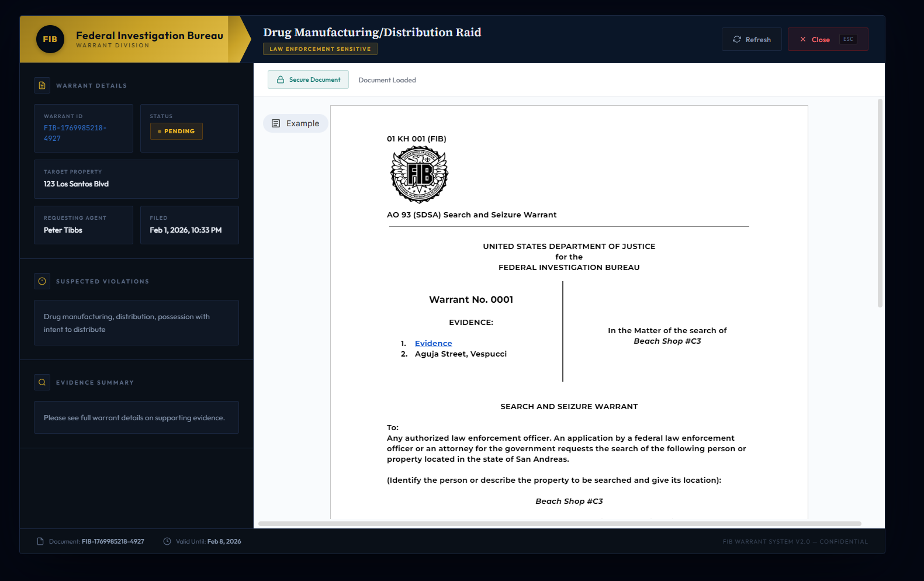Click the horizontal document scrollbar
This screenshot has height=581, width=924.
(560, 524)
